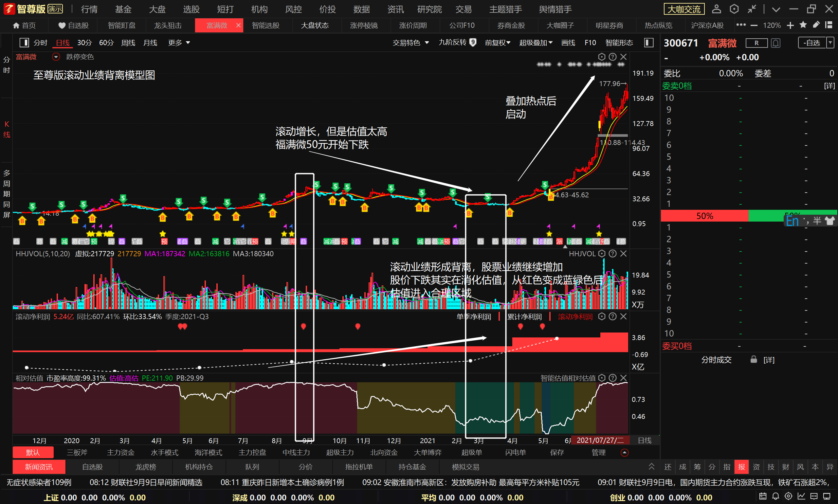This screenshot has width=838, height=504.
Task: Click the 大咖交流 button
Action: [684, 9]
